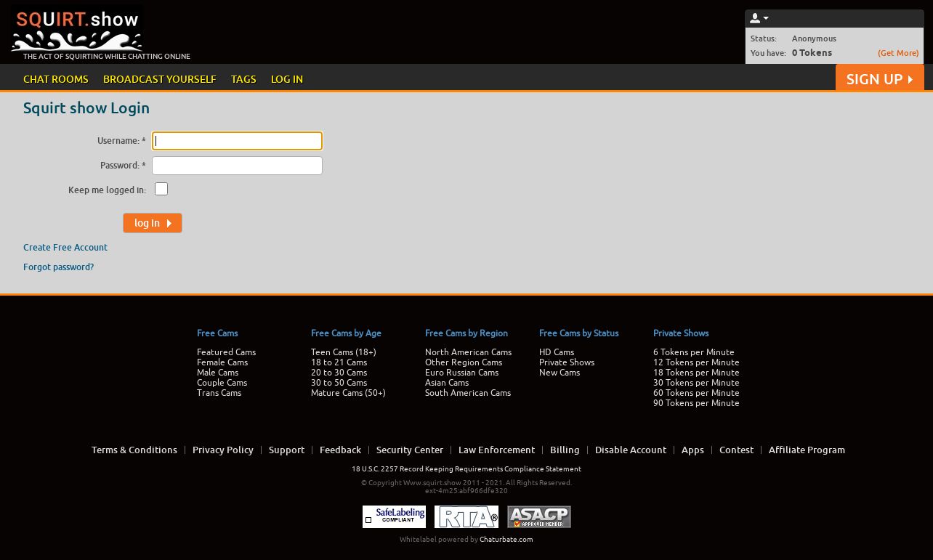The height and width of the screenshot is (560, 933).
Task: Click the SIGN UP button
Action: [x=880, y=78]
